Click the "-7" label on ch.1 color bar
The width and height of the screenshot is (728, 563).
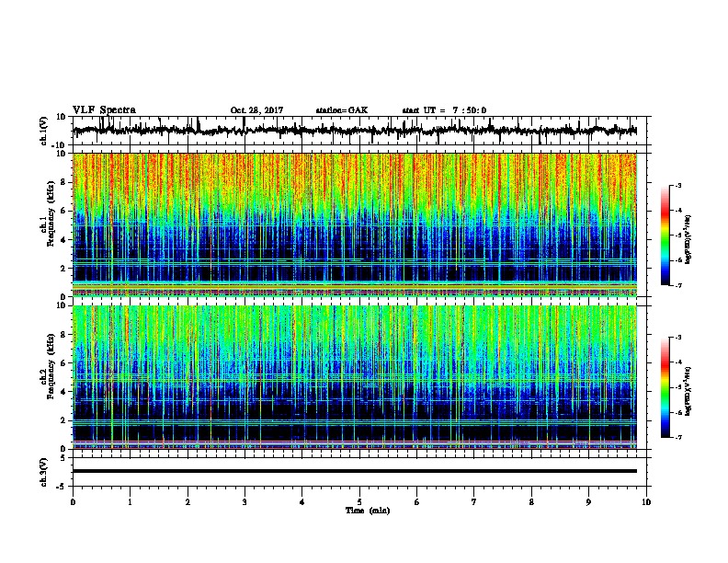678,285
